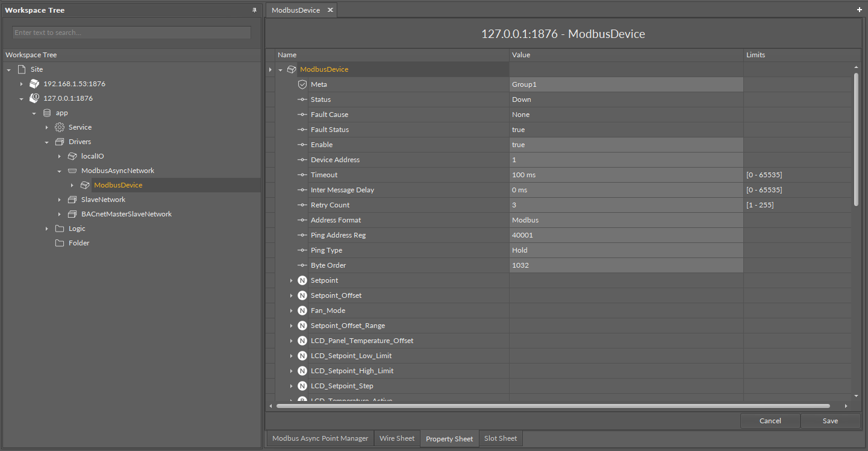Screen dimensions: 868x451
Task: Click the workspace tree search field
Action: (131, 33)
